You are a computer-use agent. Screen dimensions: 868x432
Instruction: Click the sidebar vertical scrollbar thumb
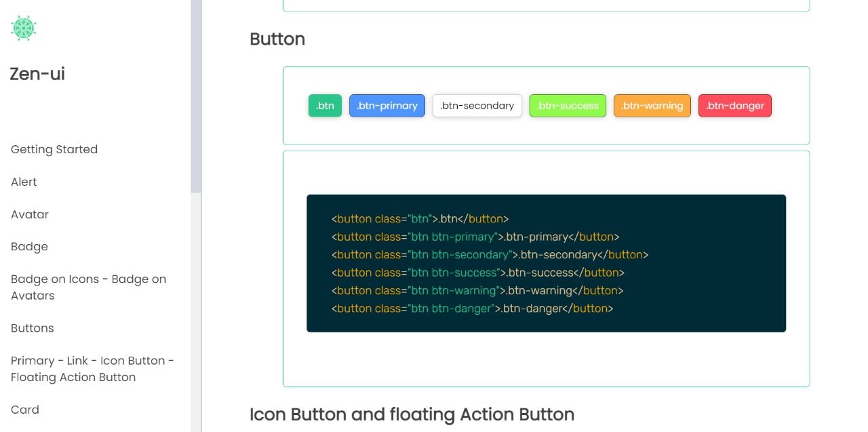coord(196,96)
